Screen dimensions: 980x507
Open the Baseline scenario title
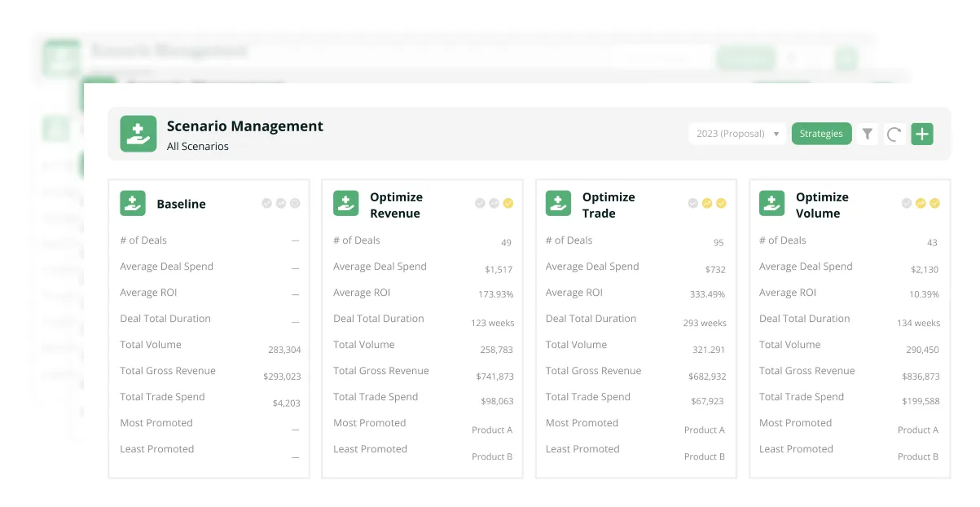pos(181,204)
